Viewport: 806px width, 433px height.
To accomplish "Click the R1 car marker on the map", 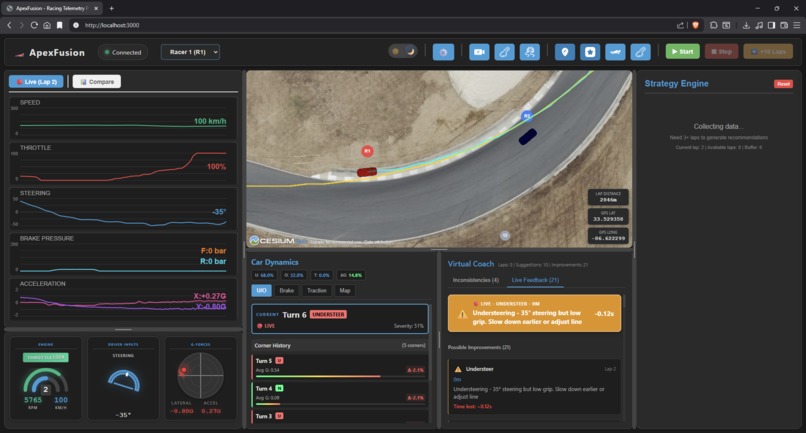I will coord(367,151).
